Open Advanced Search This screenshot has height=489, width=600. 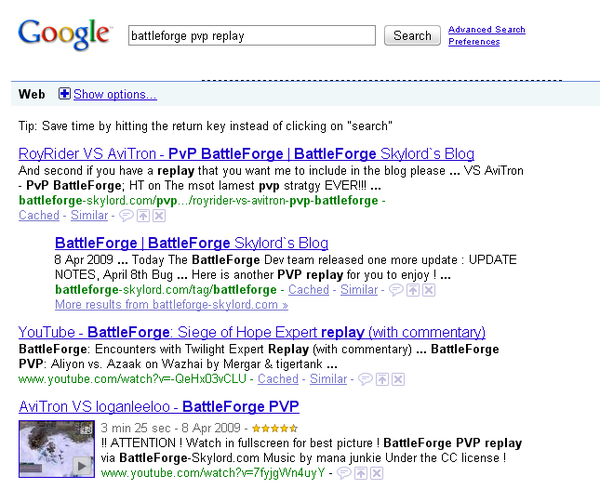[x=487, y=29]
